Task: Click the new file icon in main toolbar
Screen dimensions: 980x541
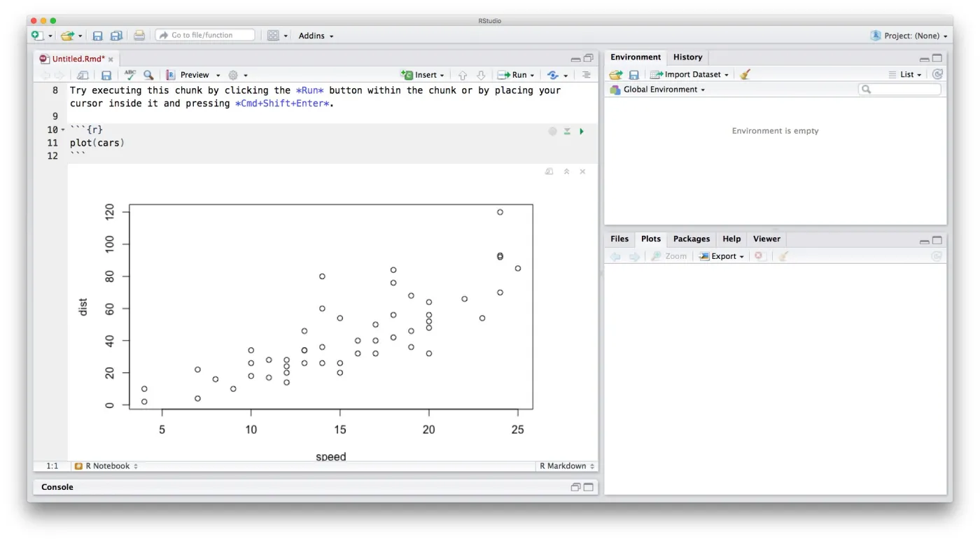Action: click(x=38, y=36)
